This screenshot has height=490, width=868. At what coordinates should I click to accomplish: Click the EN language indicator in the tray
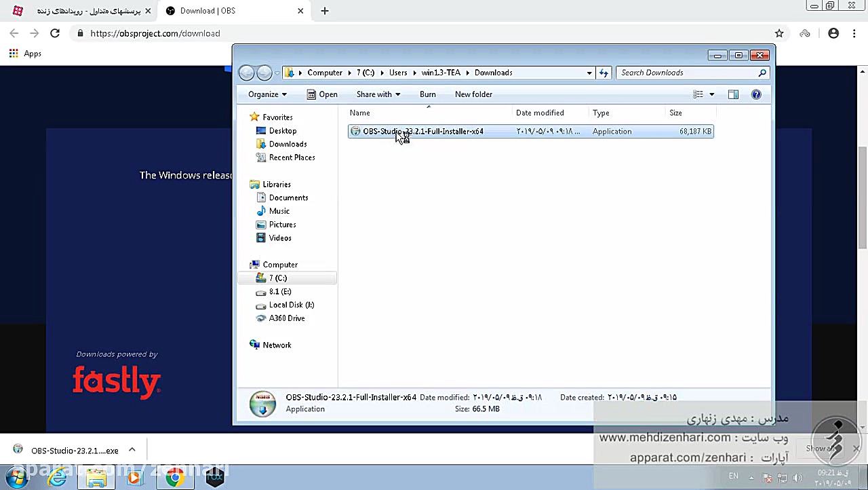[x=733, y=476]
